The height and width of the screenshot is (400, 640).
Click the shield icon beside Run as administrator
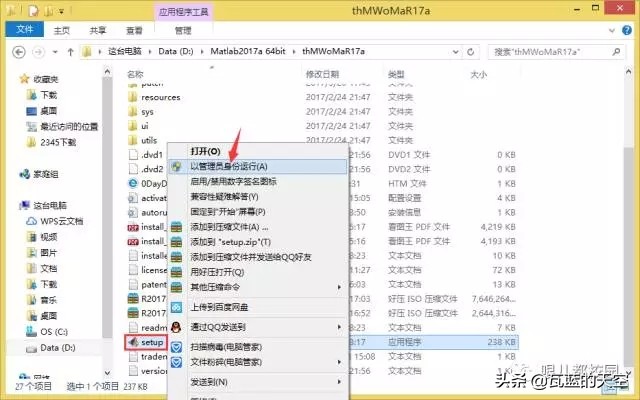coord(176,167)
